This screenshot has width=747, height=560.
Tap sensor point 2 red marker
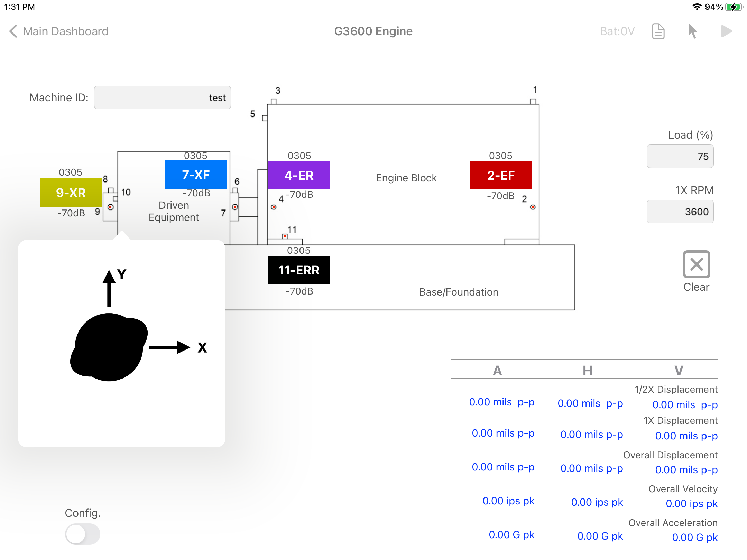[533, 207]
